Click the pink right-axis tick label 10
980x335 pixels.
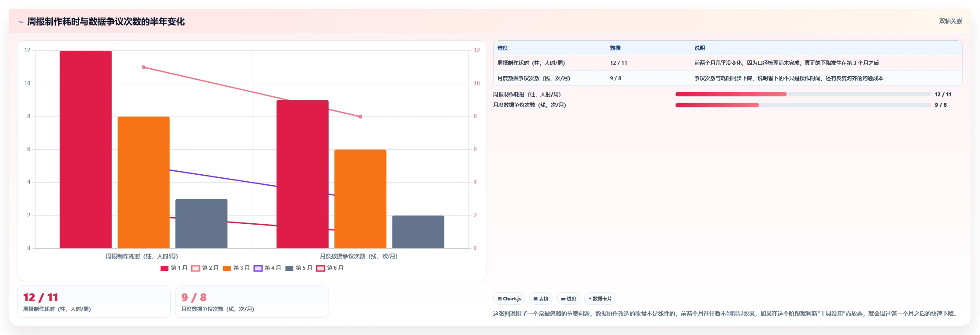(x=476, y=83)
